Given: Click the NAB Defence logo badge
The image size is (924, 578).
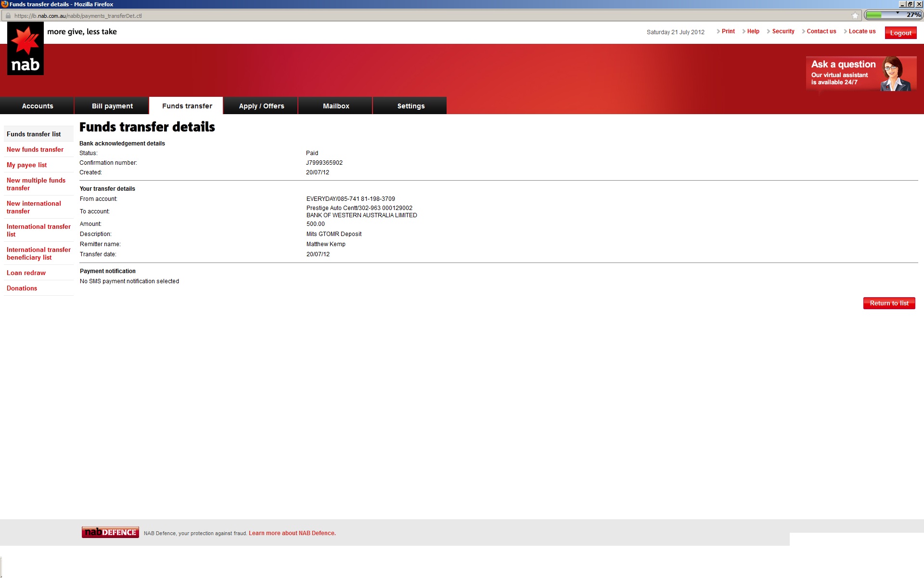Looking at the screenshot, I should tap(110, 532).
